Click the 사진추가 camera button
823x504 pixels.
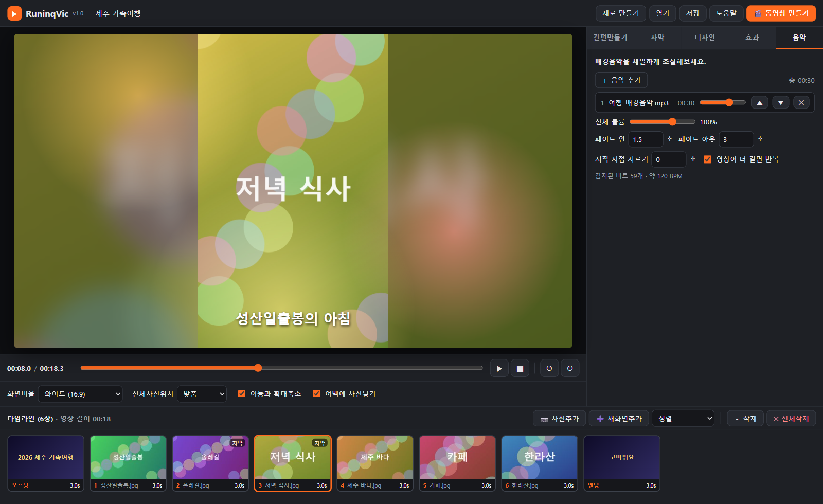point(560,419)
